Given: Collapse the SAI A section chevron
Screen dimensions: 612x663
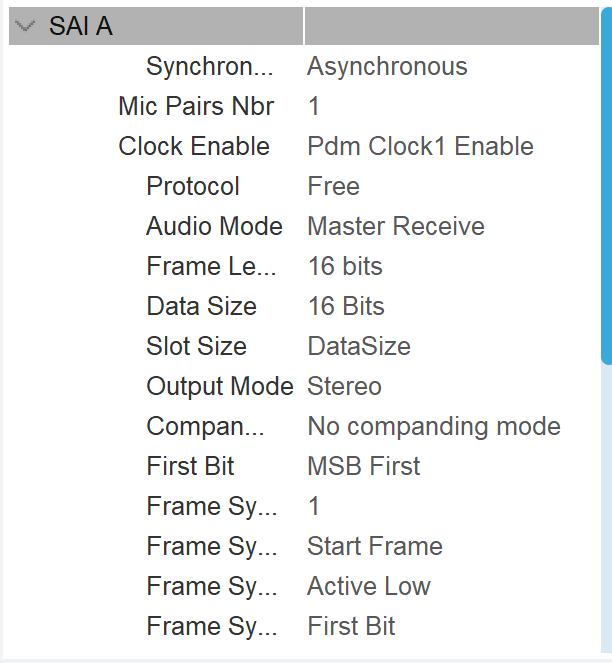Looking at the screenshot, I should [x=26, y=27].
